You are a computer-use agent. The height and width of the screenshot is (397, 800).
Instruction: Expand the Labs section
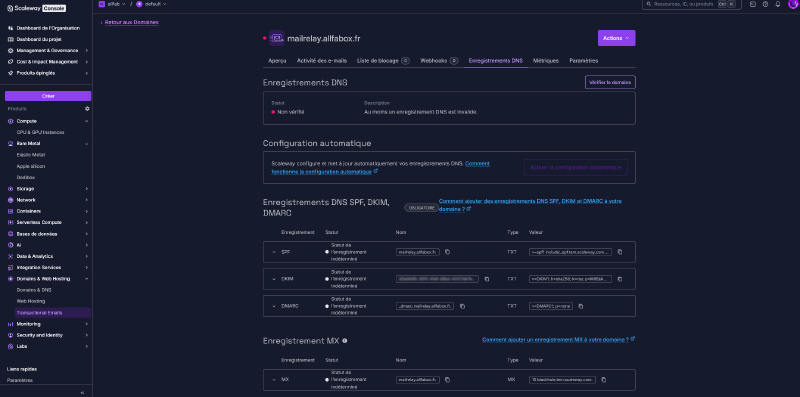[48, 346]
